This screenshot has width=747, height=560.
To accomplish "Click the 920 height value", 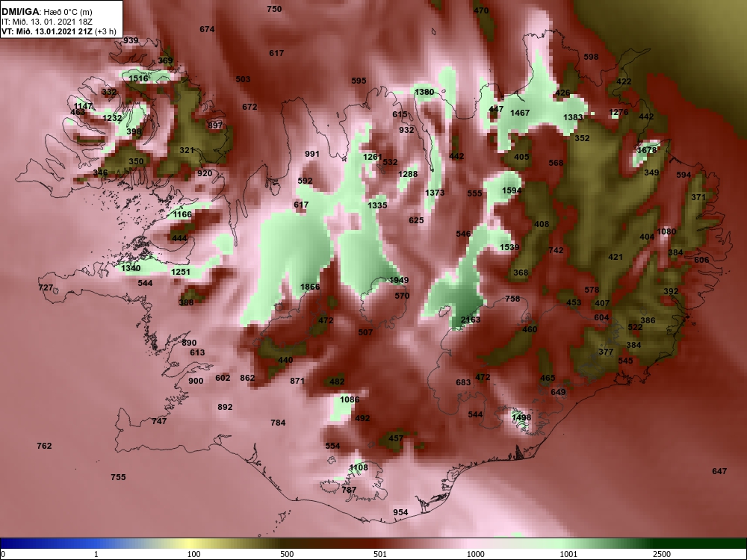I will [205, 173].
